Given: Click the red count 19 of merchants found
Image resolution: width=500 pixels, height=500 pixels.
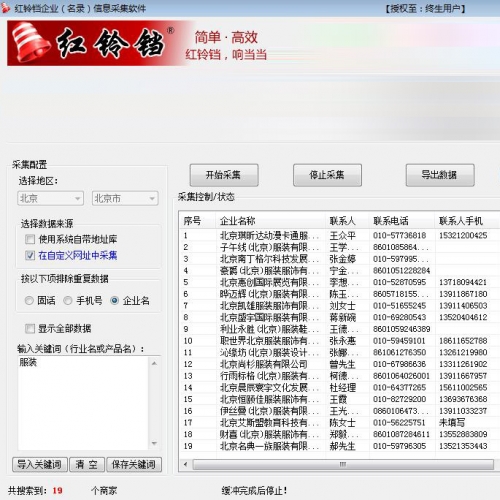Looking at the screenshot, I should point(57,491).
